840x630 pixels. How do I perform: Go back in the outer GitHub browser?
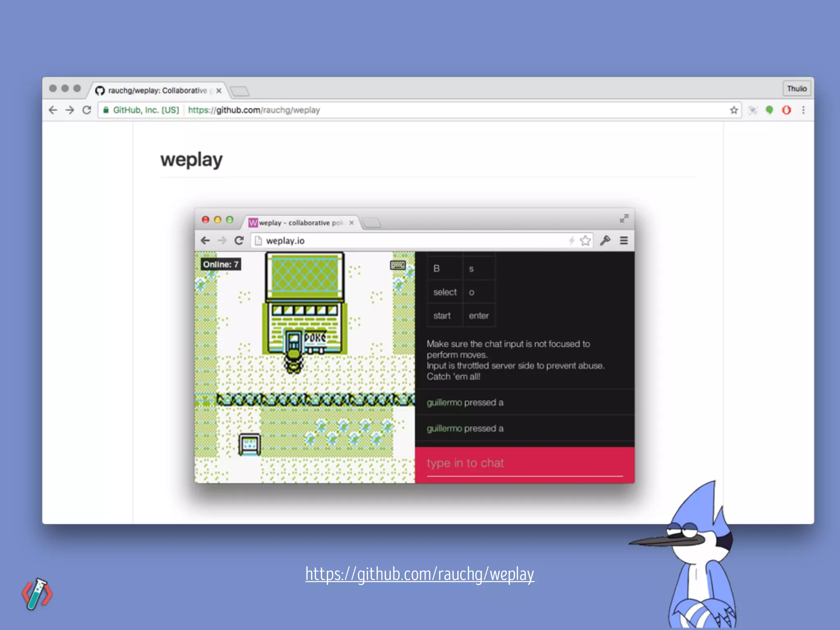(53, 110)
